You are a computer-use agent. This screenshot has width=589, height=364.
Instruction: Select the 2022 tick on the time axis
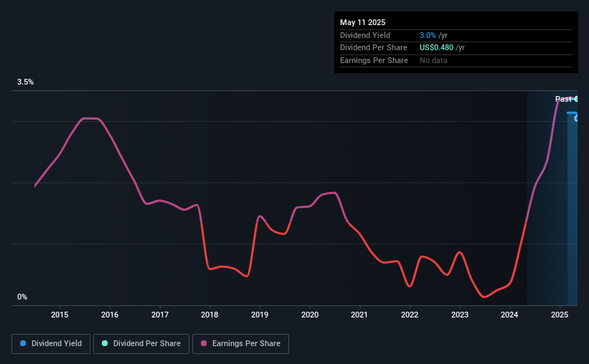(x=410, y=315)
